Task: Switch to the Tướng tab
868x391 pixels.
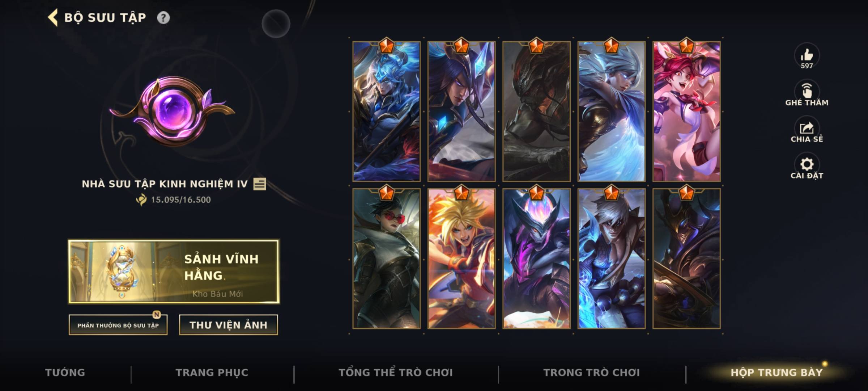Action: click(65, 373)
